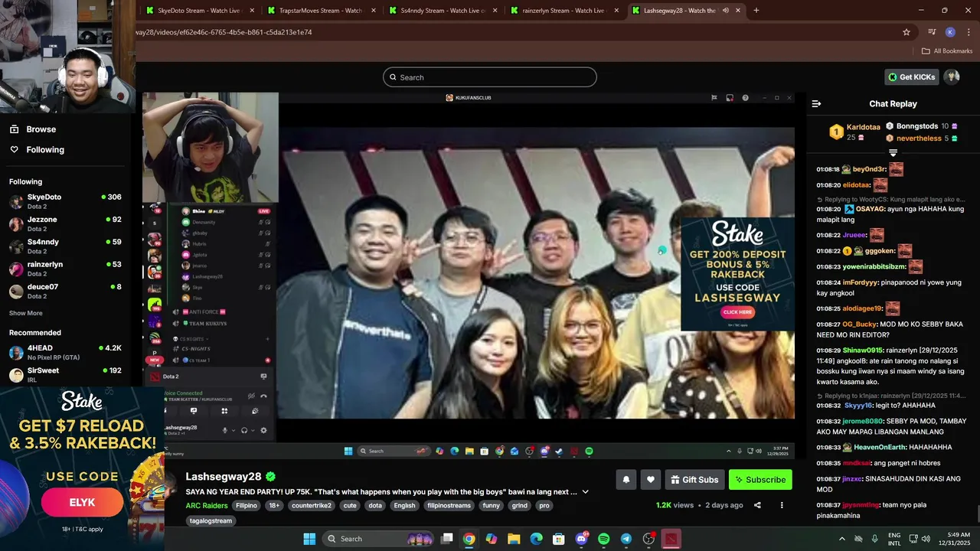
Task: Open rainzerlyn's channel in the sidebar
Action: point(65,269)
